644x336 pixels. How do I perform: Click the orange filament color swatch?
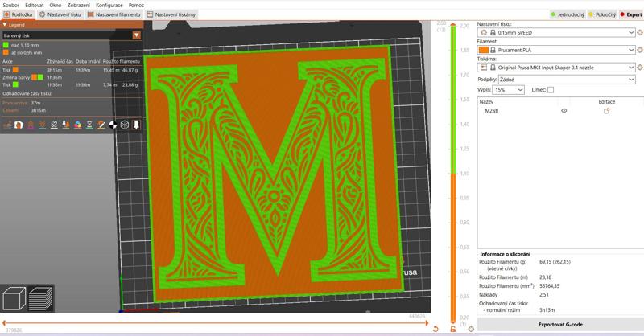click(x=484, y=50)
